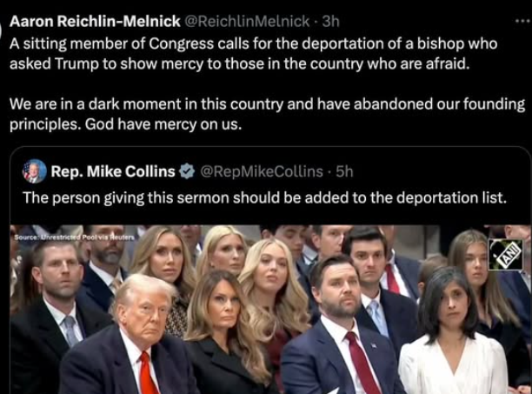Click the woman in the black coat in the video
Image resolution: width=532 pixels, height=394 pixels.
tap(227, 332)
